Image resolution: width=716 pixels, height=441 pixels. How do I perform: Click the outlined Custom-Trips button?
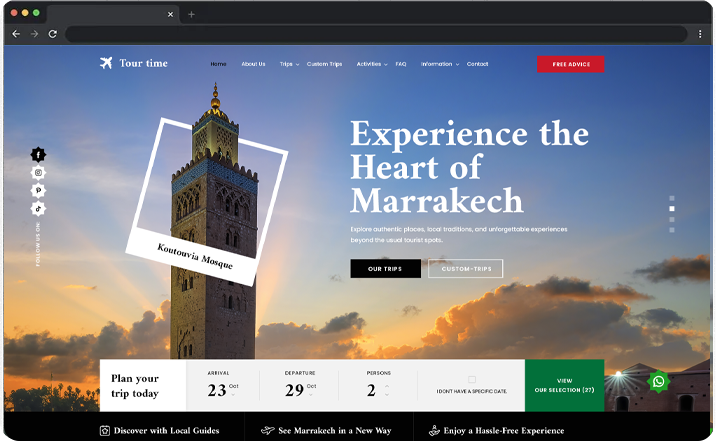(x=466, y=269)
